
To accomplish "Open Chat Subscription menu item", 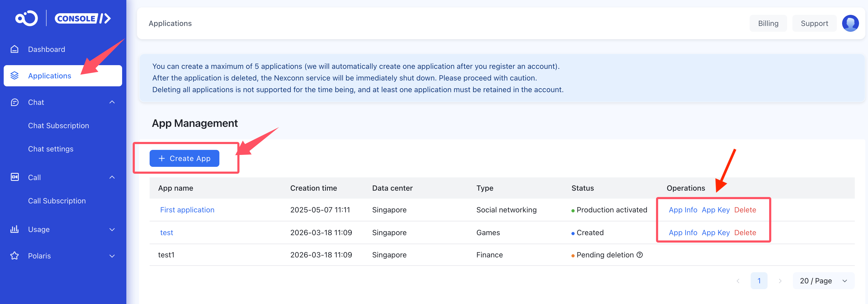I will click(x=59, y=126).
